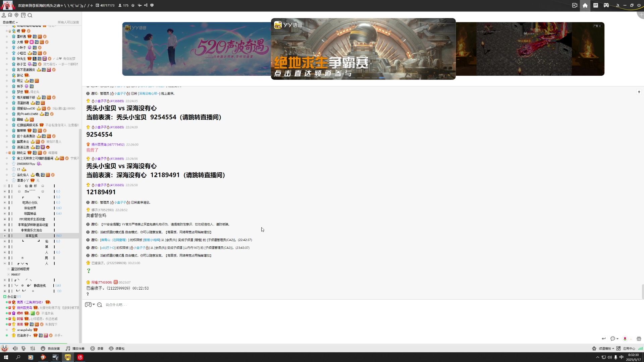
Task: Open the 语音包 voice pack button
Action: [117, 349]
